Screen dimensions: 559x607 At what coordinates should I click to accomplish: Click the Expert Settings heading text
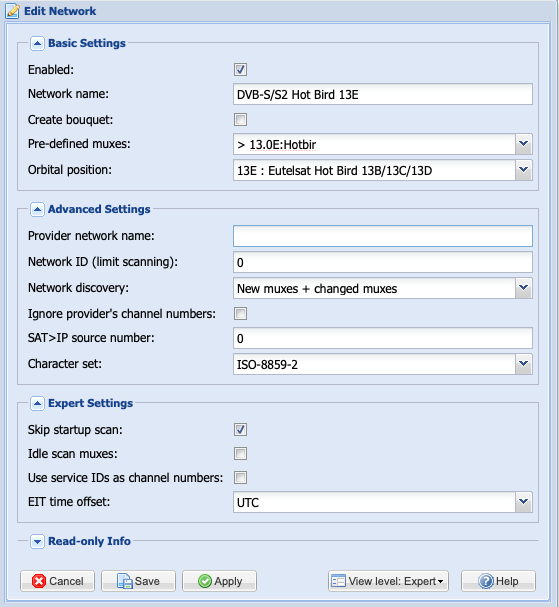91,403
